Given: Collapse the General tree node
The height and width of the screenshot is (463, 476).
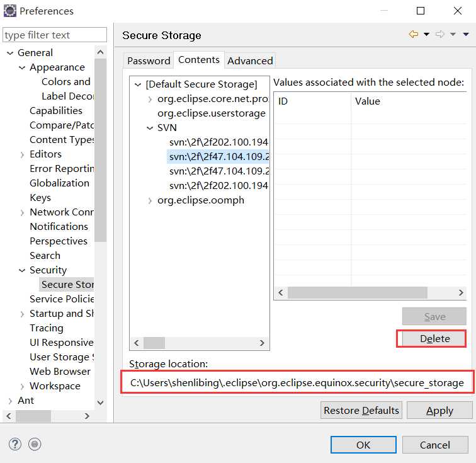Looking at the screenshot, I should coord(10,53).
